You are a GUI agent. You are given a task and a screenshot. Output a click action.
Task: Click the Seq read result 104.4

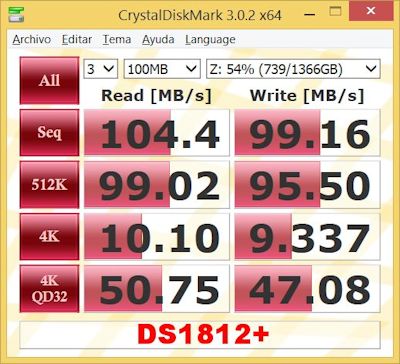coord(157,132)
